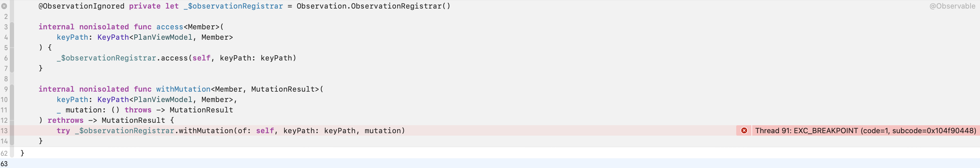
Task: Click the red error icon on line 13
Action: (744, 130)
